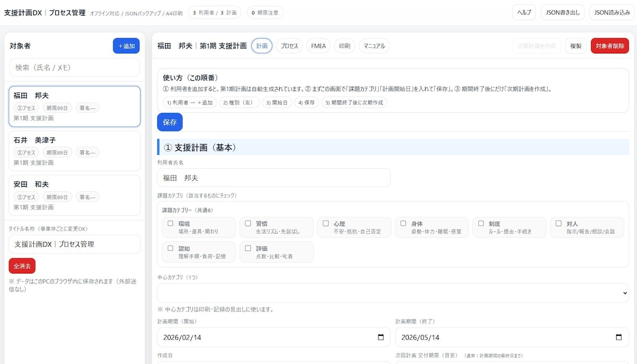Click the 利用者氏名 input field
Image resolution: width=637 pixels, height=364 pixels.
point(274,178)
